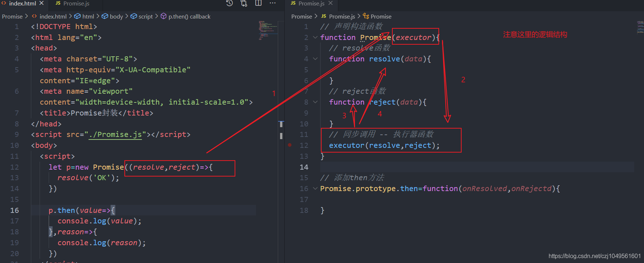Open index.html breadcrumb dropdown
Viewport: 644px width, 263px height.
click(x=49, y=16)
